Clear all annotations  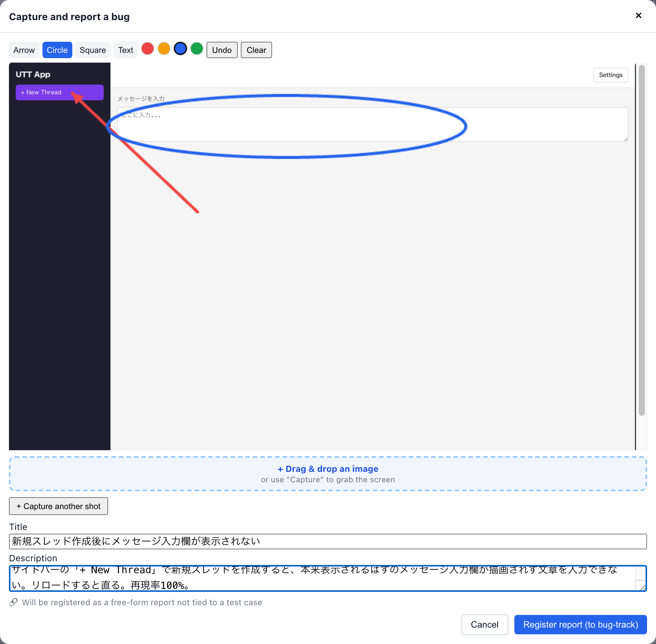256,50
